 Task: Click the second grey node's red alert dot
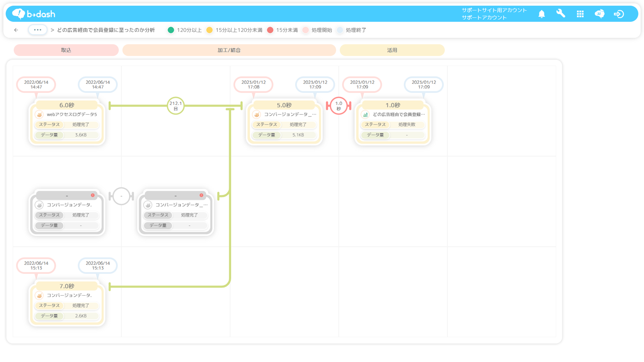point(201,195)
